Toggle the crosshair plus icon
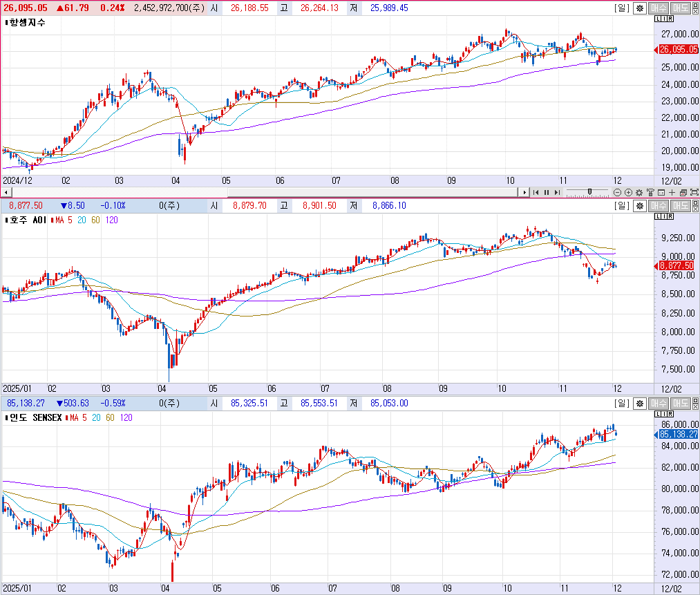This screenshot has height=595, width=700. point(672,192)
